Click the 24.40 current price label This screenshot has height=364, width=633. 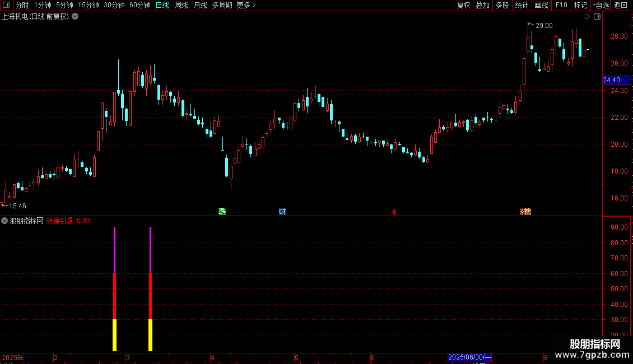point(616,80)
